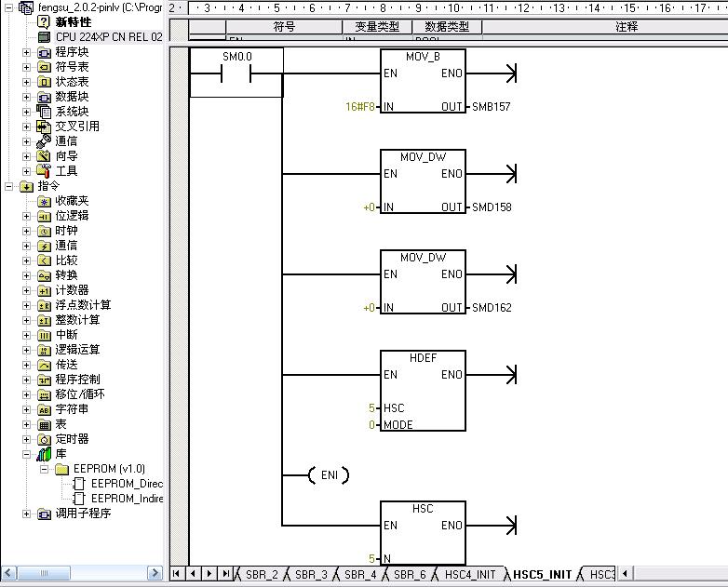The image size is (728, 587).
Task: Collapse the EEPROM (v1.0) folder
Action: (x=44, y=469)
